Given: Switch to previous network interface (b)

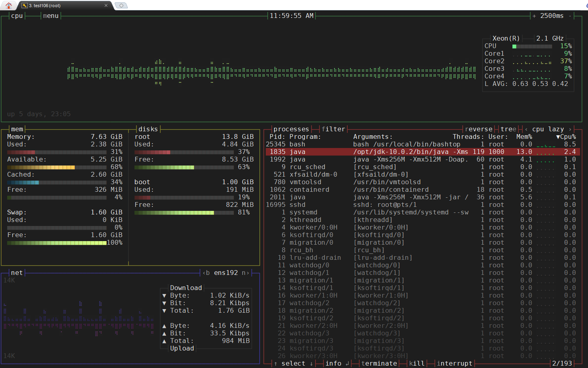Looking at the screenshot, I should click(x=206, y=273).
